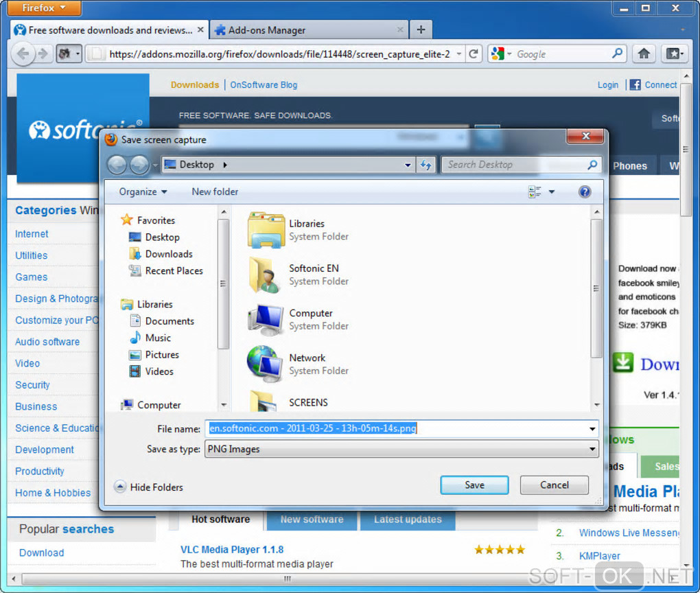Open the bookmarks star toolbar button
The height and width of the screenshot is (593, 700).
click(674, 54)
